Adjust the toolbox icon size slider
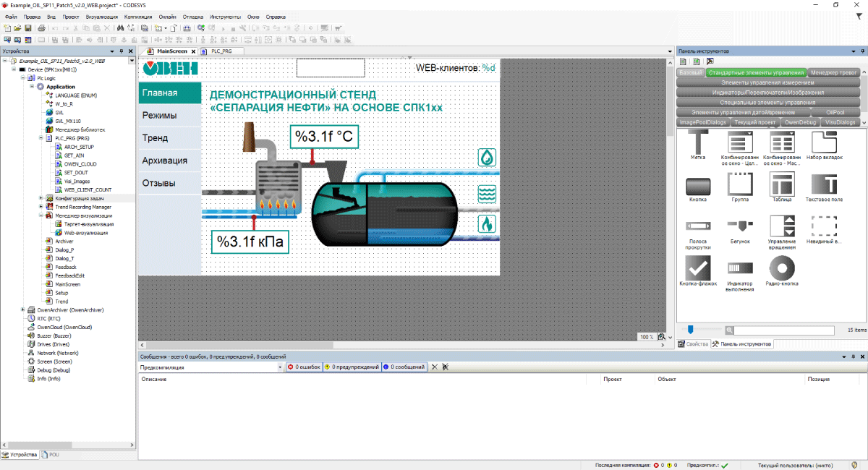This screenshot has height=470, width=868. (x=691, y=330)
